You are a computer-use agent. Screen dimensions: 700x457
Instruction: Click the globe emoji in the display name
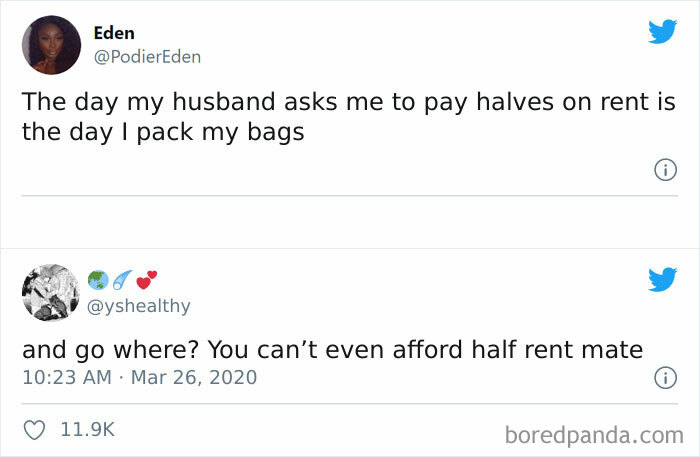[98, 280]
